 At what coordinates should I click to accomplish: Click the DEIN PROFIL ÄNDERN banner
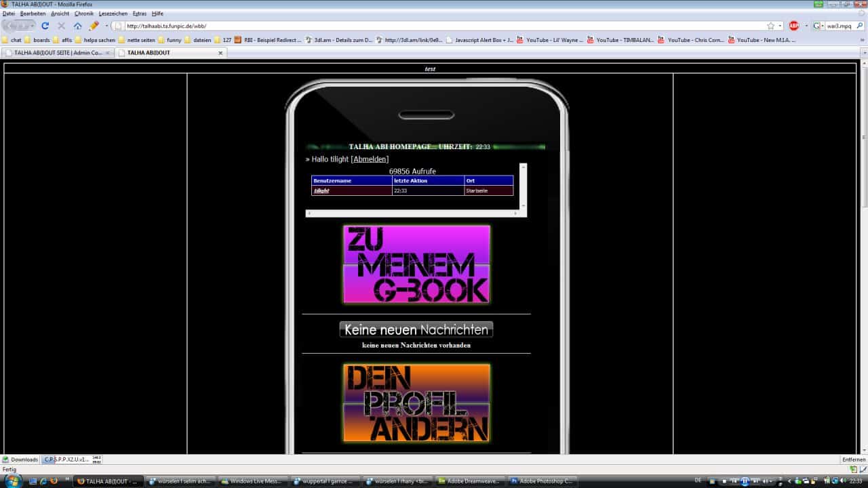[x=416, y=403]
